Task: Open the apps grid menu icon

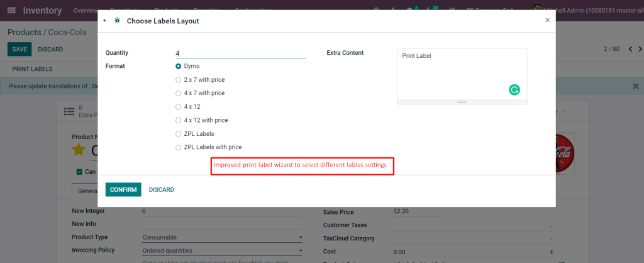Action: pos(11,10)
